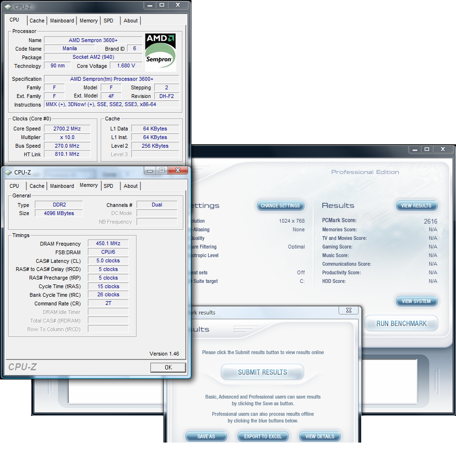Switch to Memory tab in top CPU-Z window
The height and width of the screenshot is (476, 456).
89,21
